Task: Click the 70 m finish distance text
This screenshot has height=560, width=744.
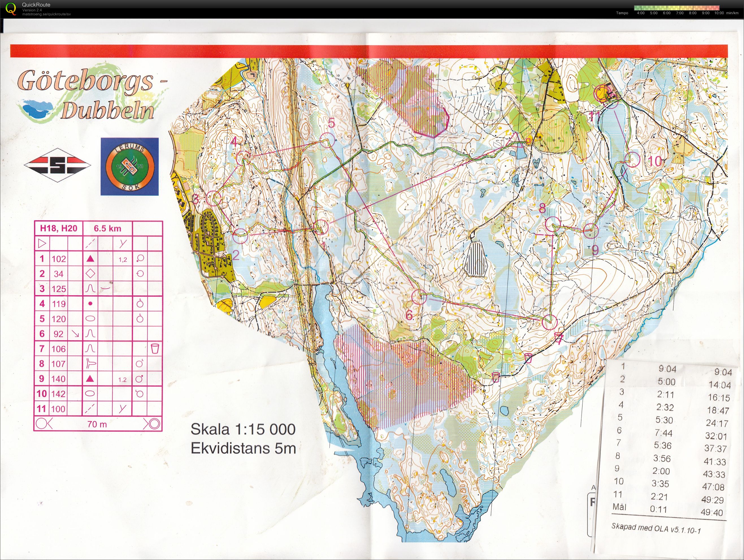Action: (x=97, y=424)
